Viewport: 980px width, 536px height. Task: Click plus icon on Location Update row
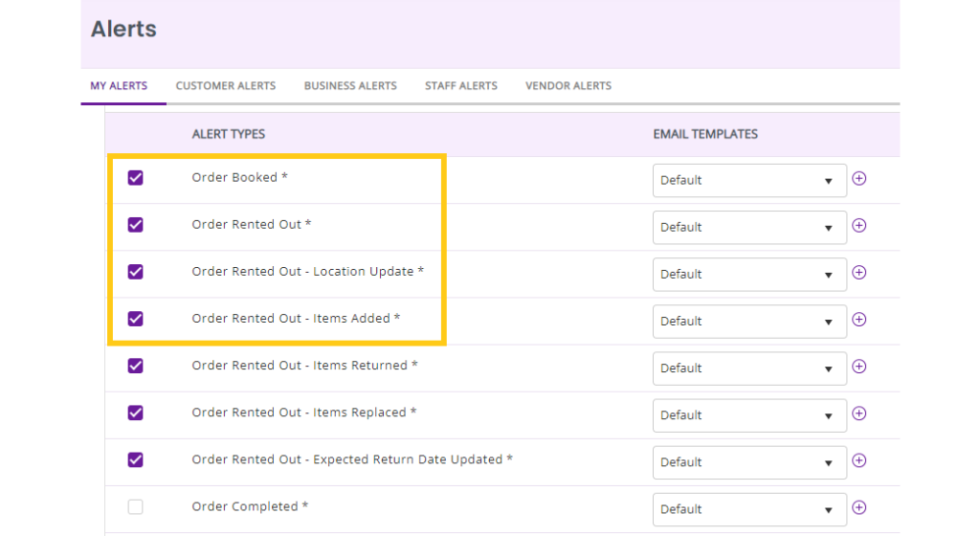(858, 273)
